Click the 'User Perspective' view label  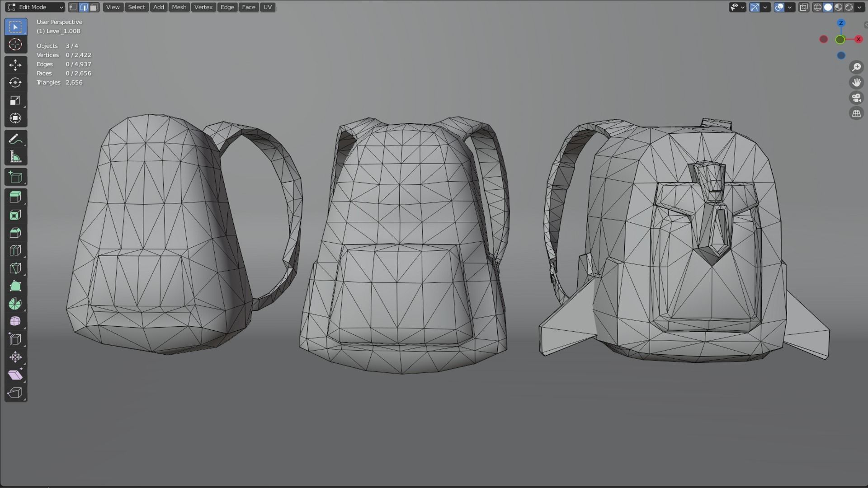pos(59,22)
